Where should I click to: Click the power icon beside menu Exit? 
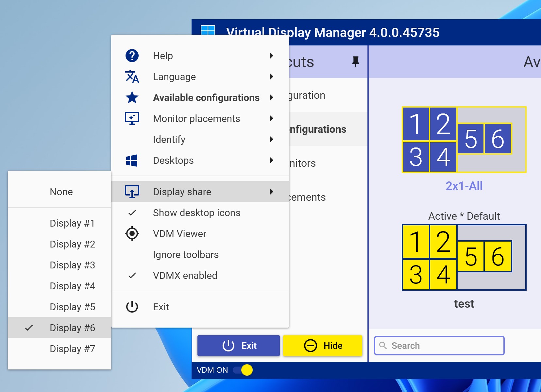132,307
